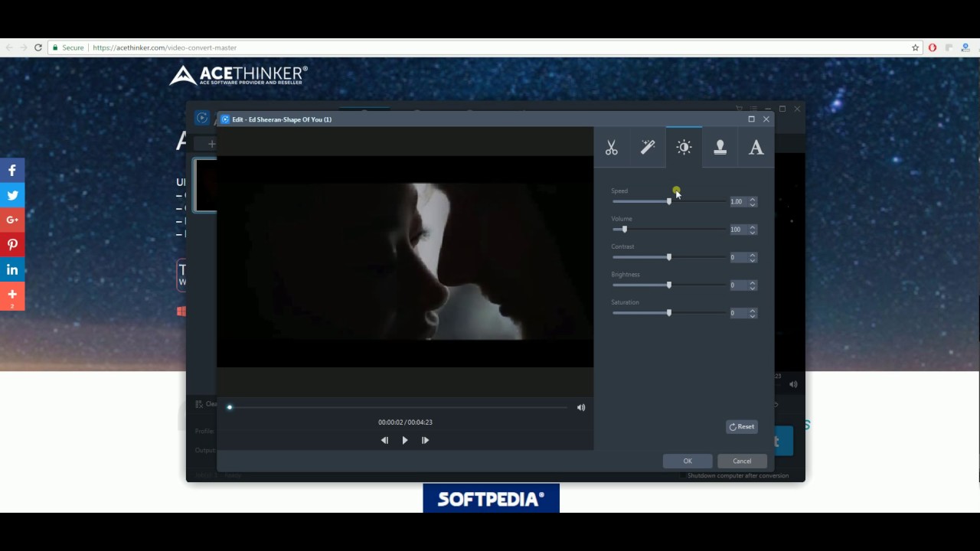Cancel the edit dialog
Image resolution: width=980 pixels, height=551 pixels.
(x=742, y=461)
